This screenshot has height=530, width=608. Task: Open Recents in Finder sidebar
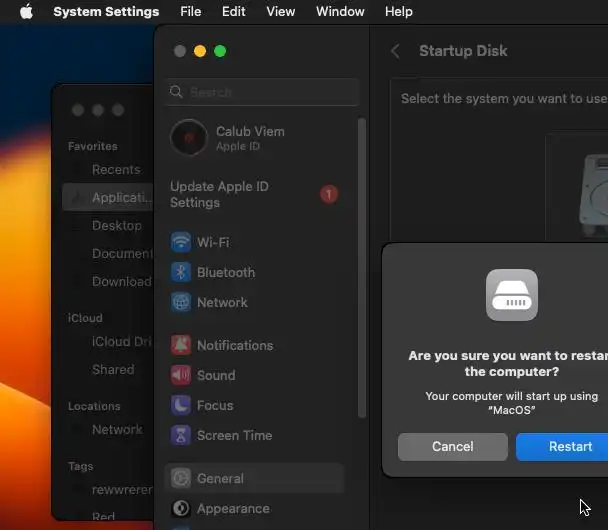(x=116, y=169)
